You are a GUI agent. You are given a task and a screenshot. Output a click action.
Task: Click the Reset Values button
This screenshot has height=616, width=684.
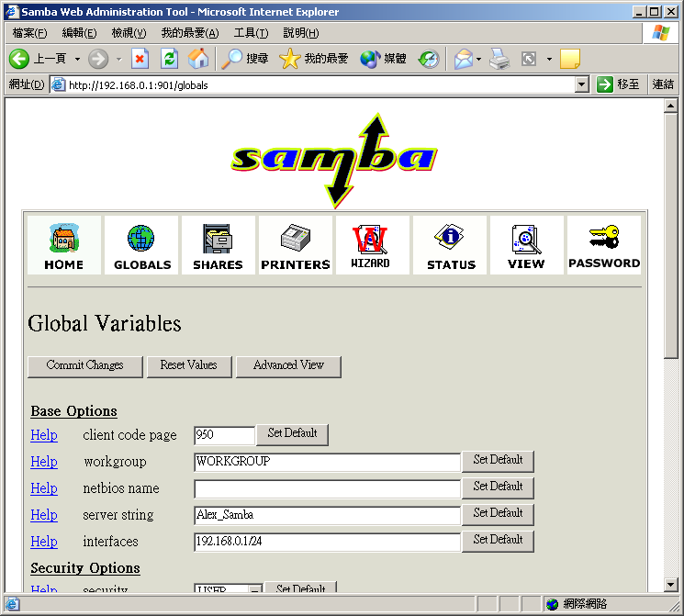point(189,366)
